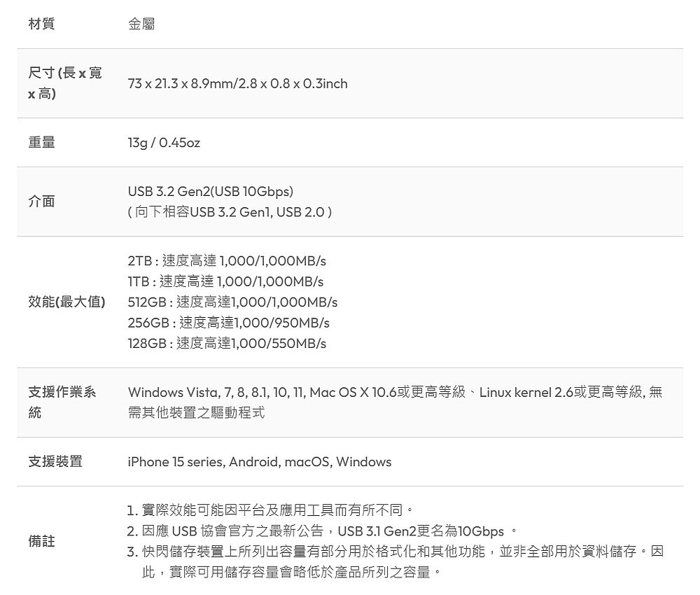Click the 備註 row label
This screenshot has width=700, height=595.
pos(41,541)
